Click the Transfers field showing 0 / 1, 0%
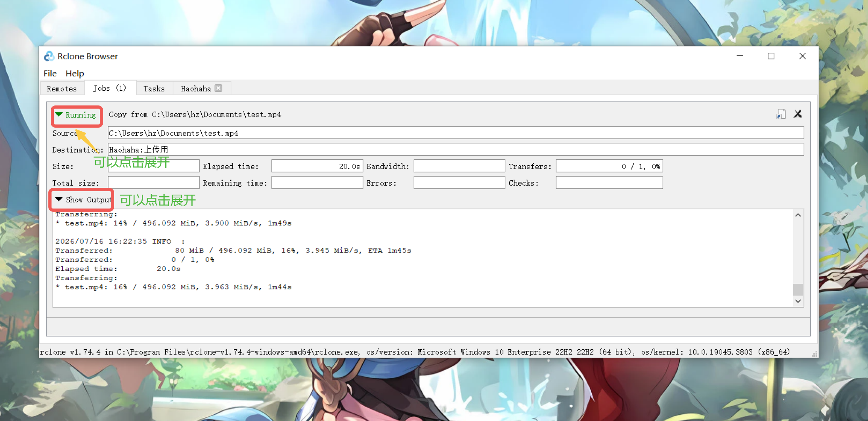This screenshot has height=421, width=868. tap(609, 166)
